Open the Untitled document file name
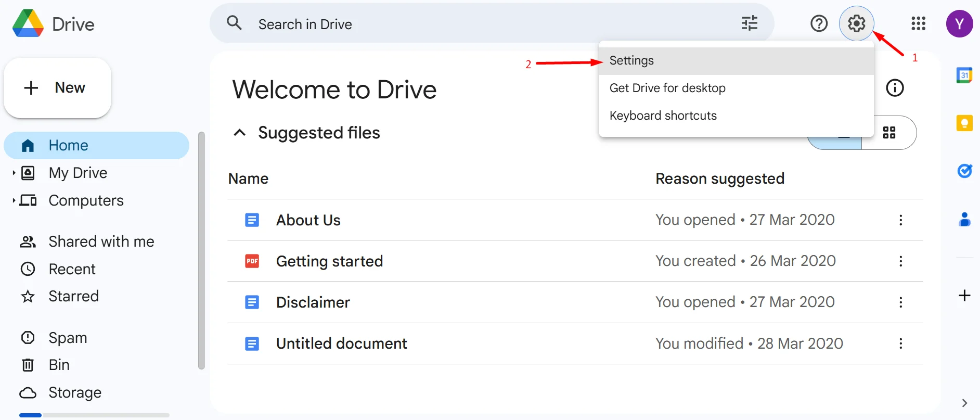Image resolution: width=980 pixels, height=420 pixels. pyautogui.click(x=342, y=343)
